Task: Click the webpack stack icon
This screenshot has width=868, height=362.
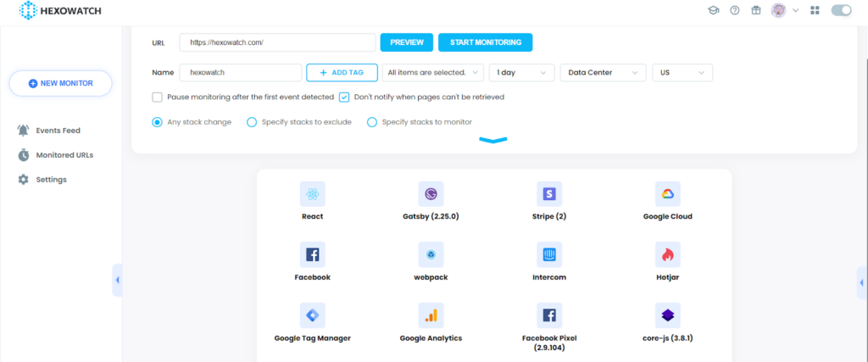Action: click(431, 254)
